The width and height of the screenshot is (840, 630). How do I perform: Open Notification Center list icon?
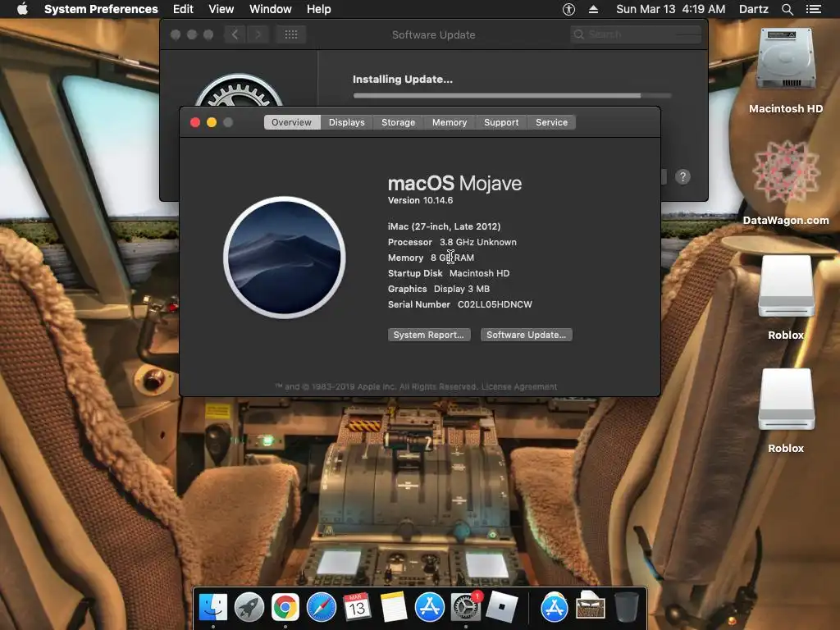coord(814,9)
